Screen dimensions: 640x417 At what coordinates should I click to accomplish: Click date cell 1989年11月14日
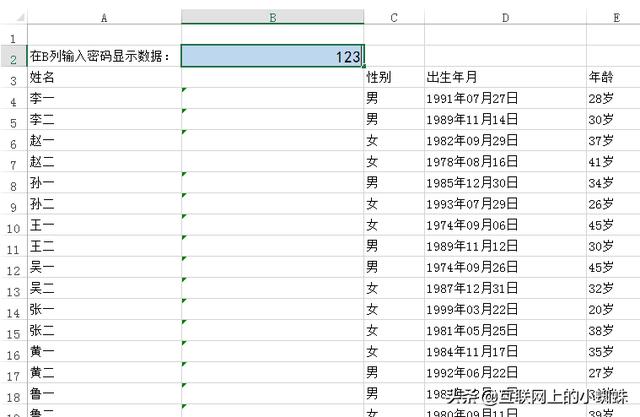click(505, 120)
